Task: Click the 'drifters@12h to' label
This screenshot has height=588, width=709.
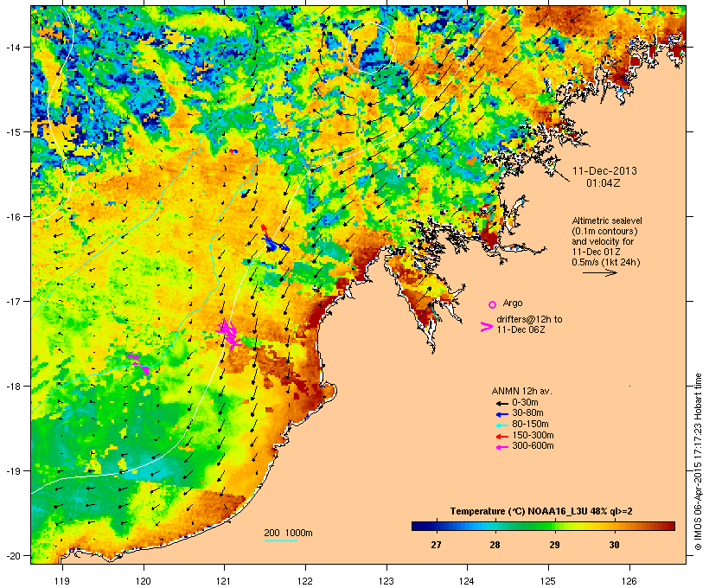Action: click(529, 319)
